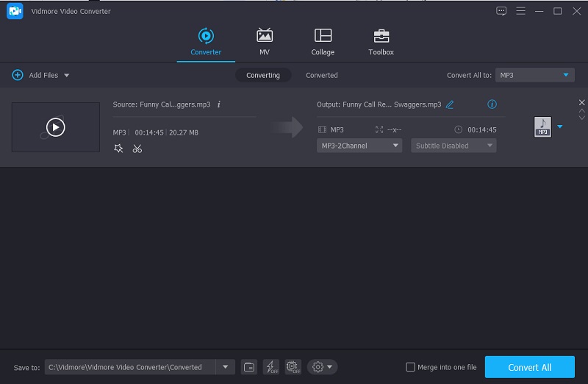
Task: Play the audio preview thumbnail
Action: tap(56, 127)
